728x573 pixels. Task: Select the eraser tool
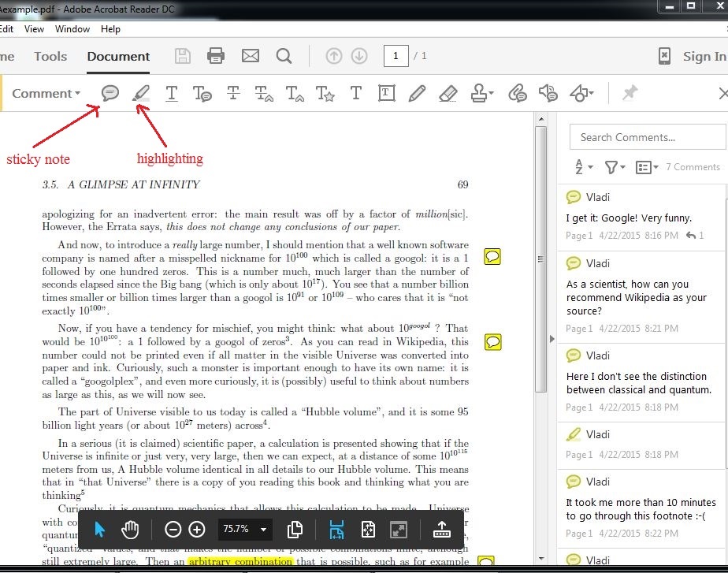448,93
